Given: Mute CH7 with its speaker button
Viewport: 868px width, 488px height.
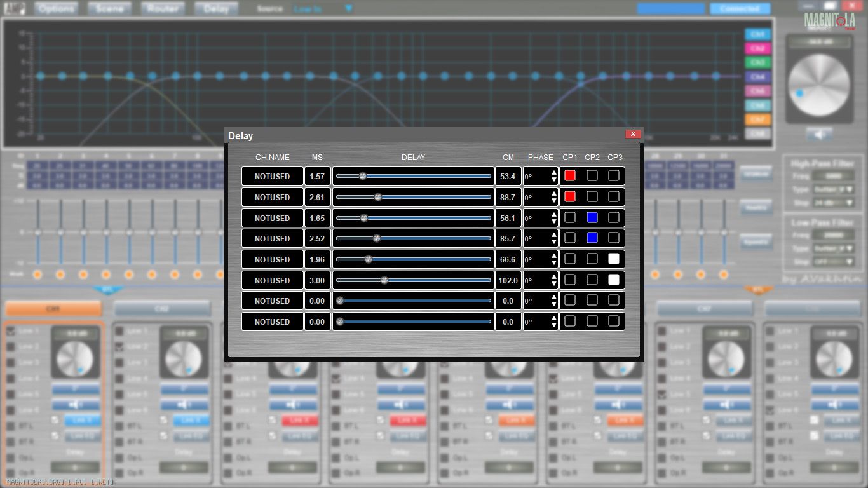Looking at the screenshot, I should click(727, 405).
